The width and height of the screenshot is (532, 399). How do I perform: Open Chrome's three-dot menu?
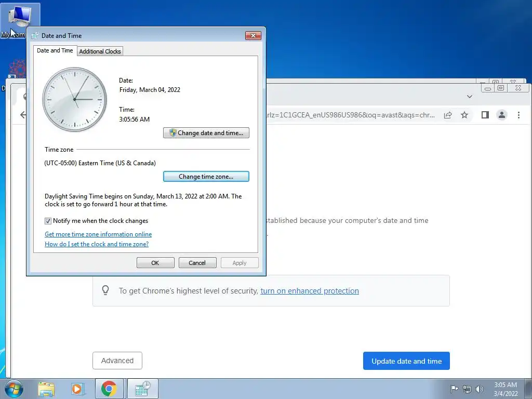(x=518, y=115)
